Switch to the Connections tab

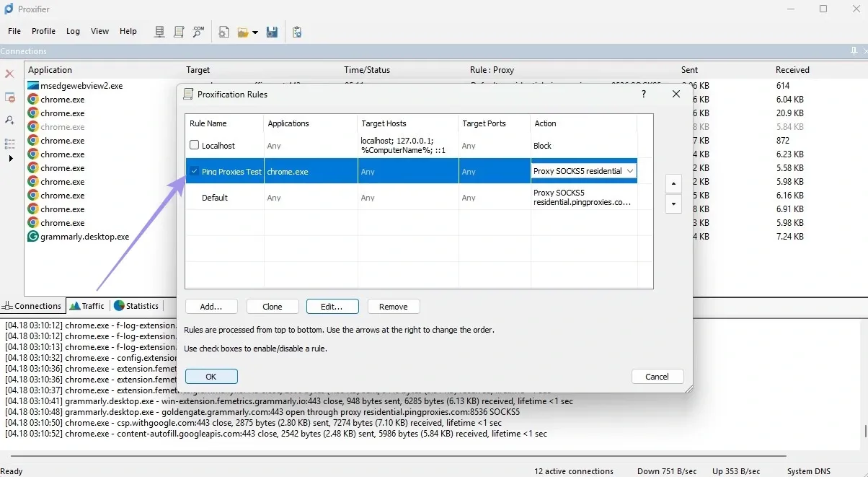tap(32, 306)
